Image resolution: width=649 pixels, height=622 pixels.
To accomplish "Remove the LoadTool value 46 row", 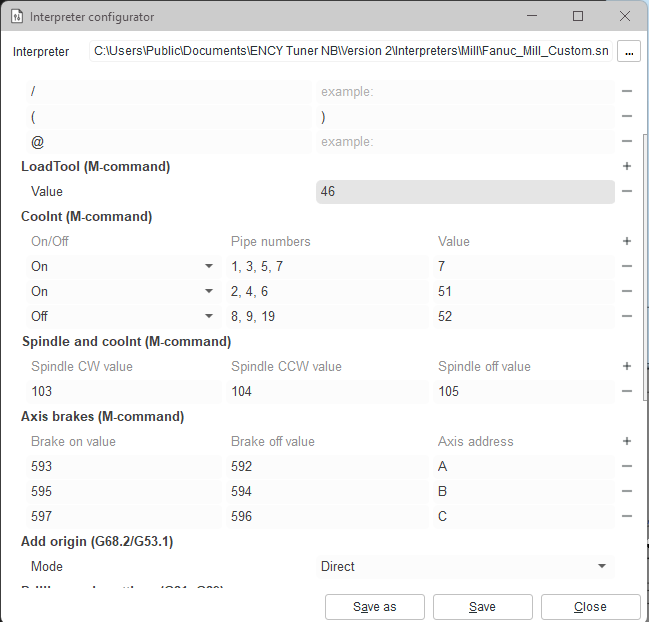I will point(627,192).
